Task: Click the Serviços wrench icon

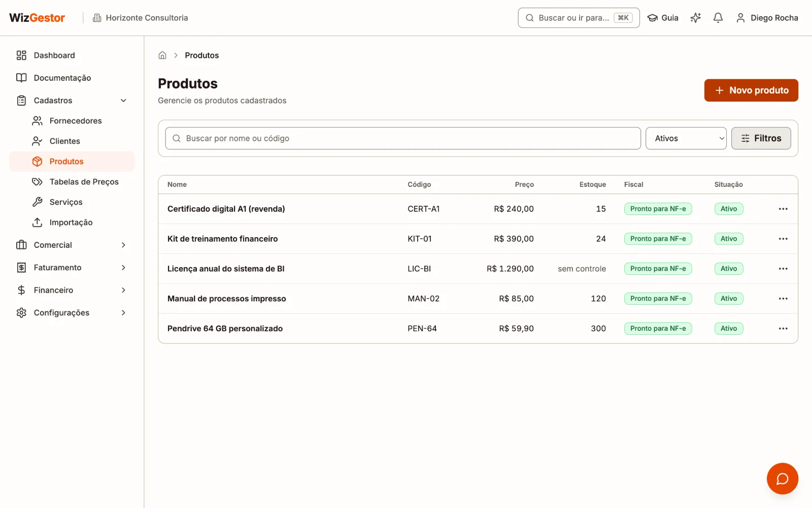Action: (x=37, y=202)
